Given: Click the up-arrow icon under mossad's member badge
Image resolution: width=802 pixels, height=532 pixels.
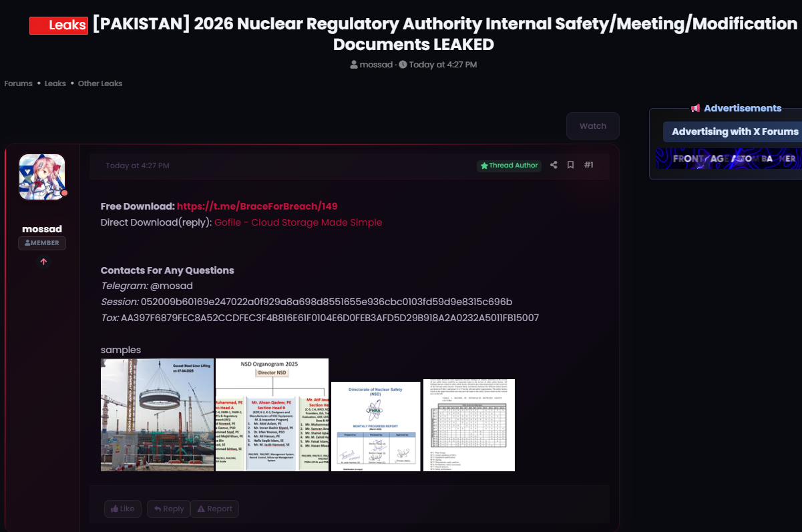Looking at the screenshot, I should pos(43,262).
